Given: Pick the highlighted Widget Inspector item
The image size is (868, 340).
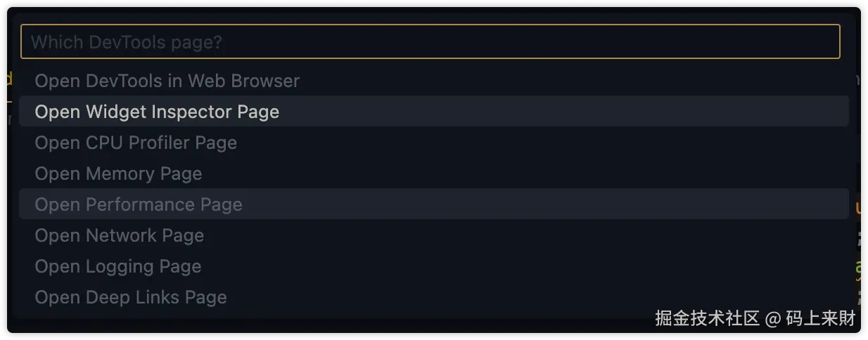Looking at the screenshot, I should 157,112.
